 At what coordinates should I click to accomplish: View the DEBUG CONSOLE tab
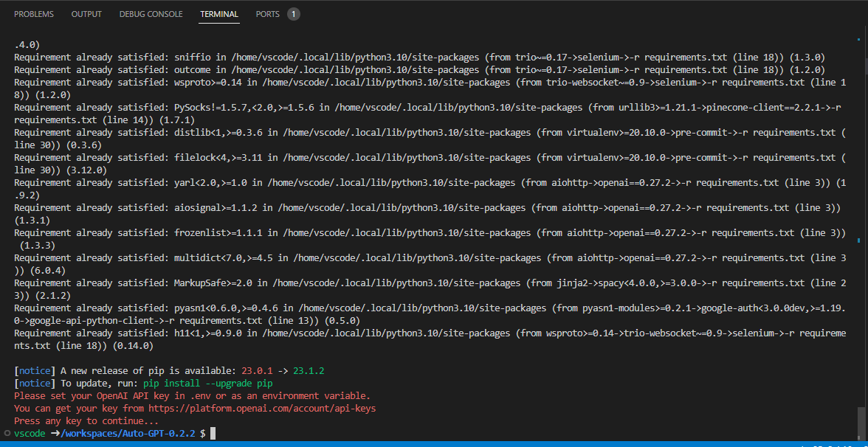coord(151,13)
